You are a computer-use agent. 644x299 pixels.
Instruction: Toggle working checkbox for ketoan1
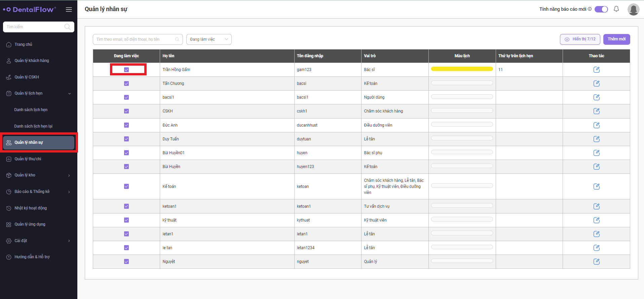pyautogui.click(x=126, y=206)
